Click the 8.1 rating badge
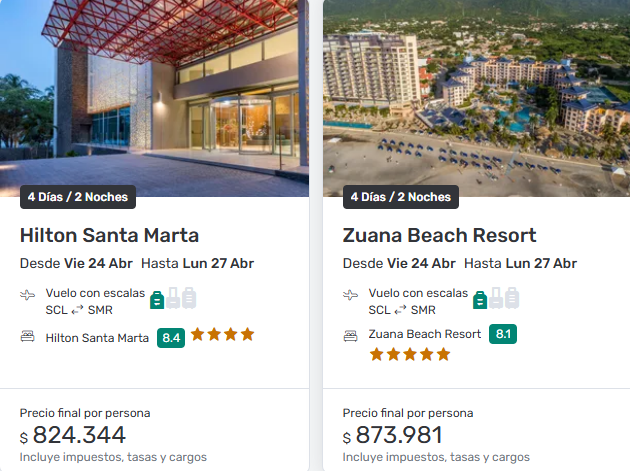The height and width of the screenshot is (471, 630). [x=502, y=334]
